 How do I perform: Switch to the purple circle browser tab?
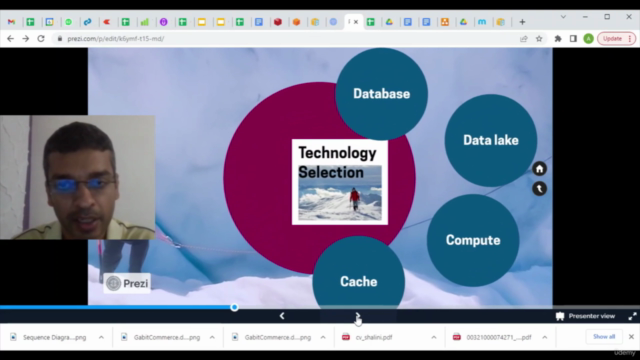[x=164, y=22]
